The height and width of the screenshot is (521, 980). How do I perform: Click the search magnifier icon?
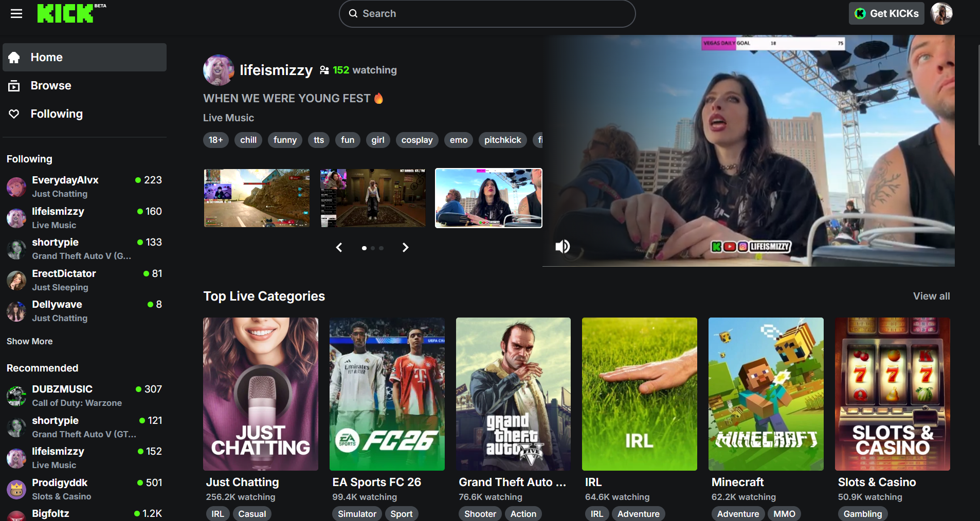click(353, 13)
